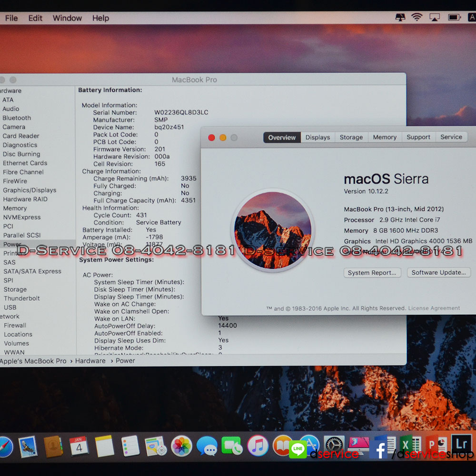476x476 pixels.
Task: Open System Preferences gear in Dock
Action: click(x=334, y=445)
